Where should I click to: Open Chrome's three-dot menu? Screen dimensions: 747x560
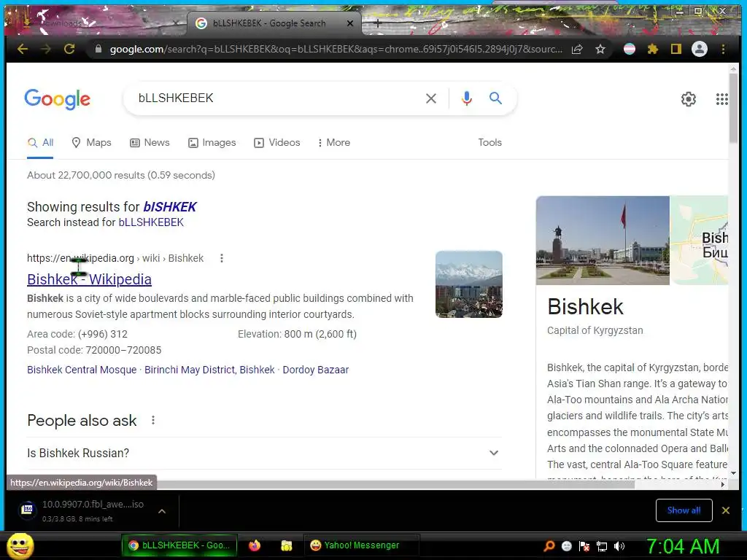[x=723, y=49]
